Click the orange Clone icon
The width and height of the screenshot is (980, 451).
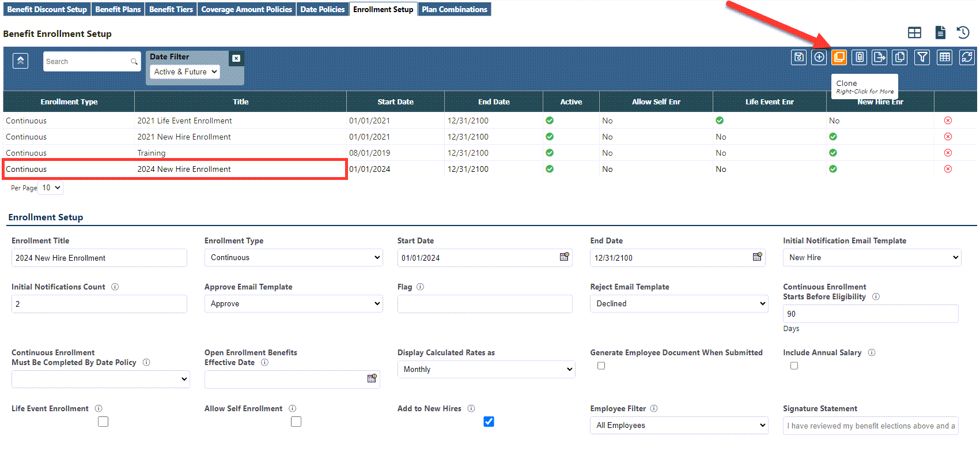click(839, 57)
